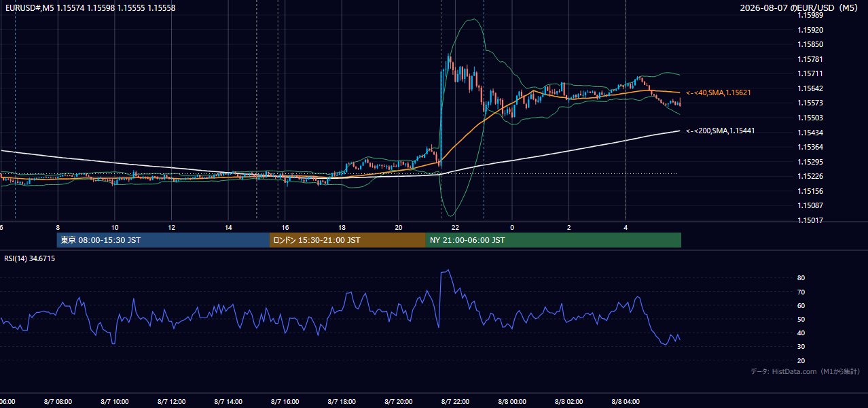Click the 8/7 12:00 date axis label

coord(172,402)
